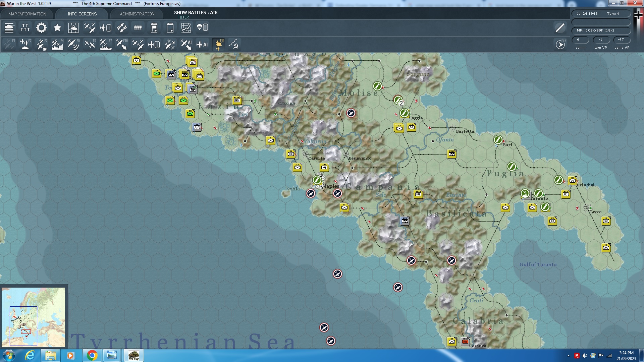The height and width of the screenshot is (362, 644).
Task: Toggle the F2 ground support air mode
Action: point(25,45)
